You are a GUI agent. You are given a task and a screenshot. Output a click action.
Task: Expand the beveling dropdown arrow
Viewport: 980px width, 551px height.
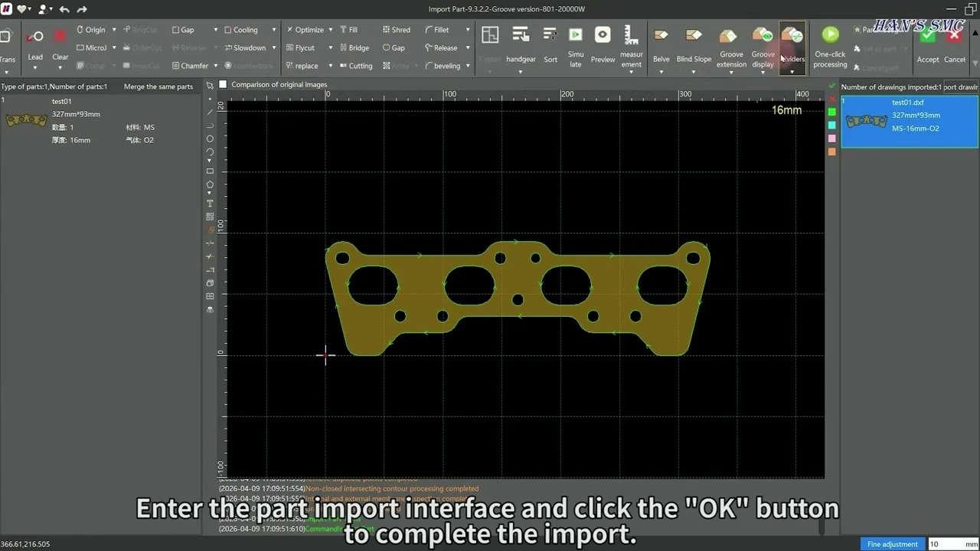point(468,66)
